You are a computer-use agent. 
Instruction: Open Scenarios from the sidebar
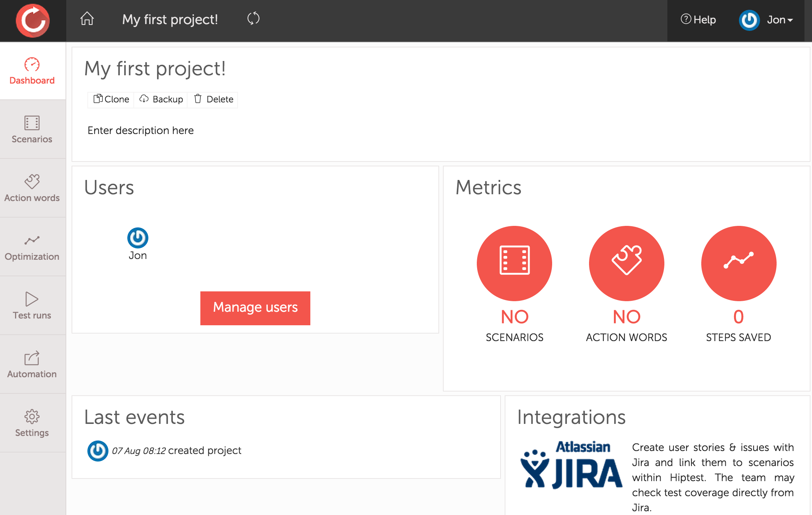[32, 130]
